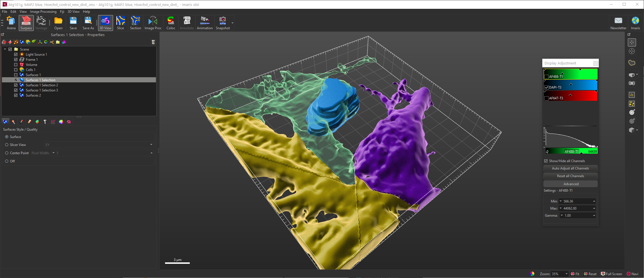Select the Slicer View radio button
Screen dimensions: 644x278
tap(7, 145)
